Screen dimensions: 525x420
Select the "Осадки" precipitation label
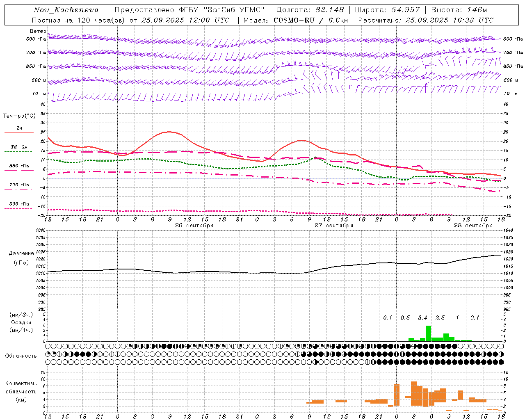click(21, 322)
